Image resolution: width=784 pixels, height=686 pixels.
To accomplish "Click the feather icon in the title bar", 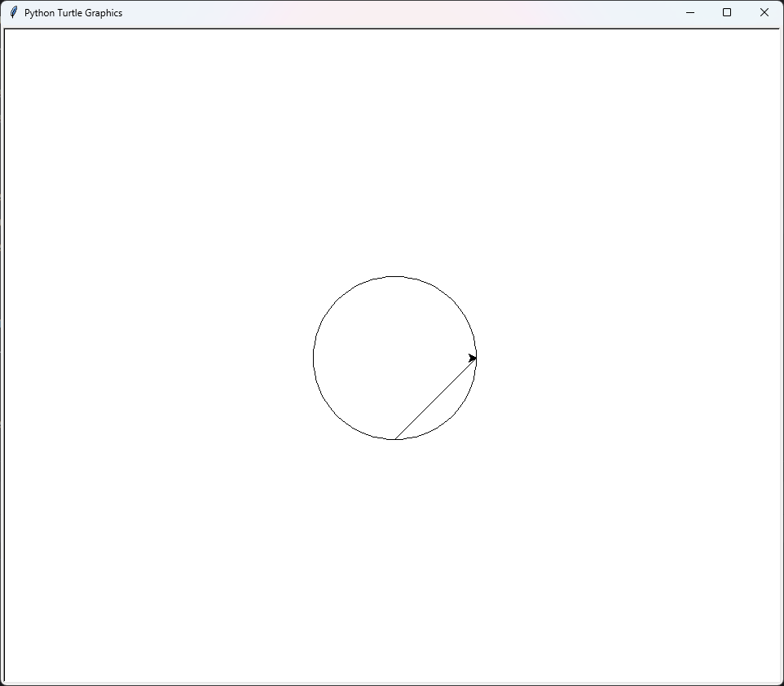I will 13,12.
